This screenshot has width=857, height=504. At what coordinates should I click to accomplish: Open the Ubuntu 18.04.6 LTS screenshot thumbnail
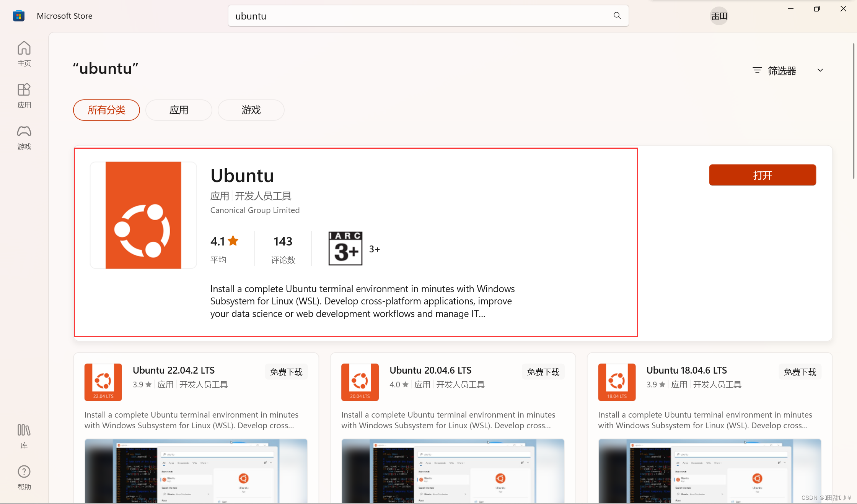click(710, 471)
